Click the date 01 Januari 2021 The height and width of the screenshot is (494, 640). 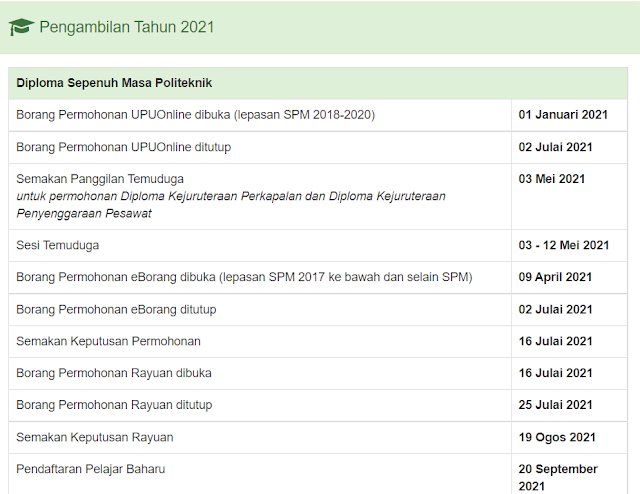pyautogui.click(x=563, y=115)
